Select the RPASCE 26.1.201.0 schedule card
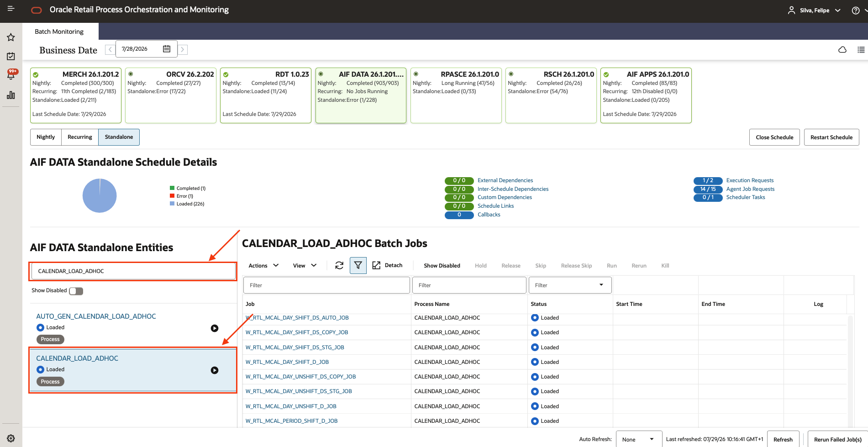The image size is (868, 447). point(456,95)
